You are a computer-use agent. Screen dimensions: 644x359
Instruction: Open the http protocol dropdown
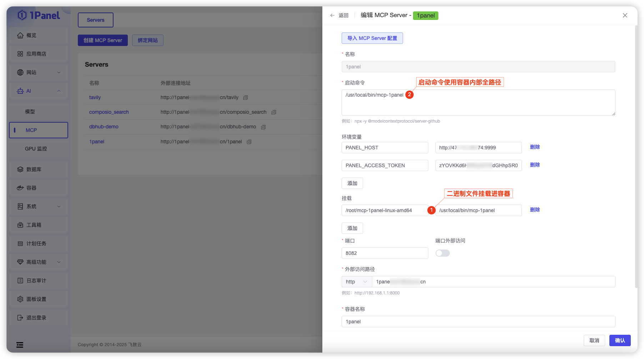[x=357, y=282]
